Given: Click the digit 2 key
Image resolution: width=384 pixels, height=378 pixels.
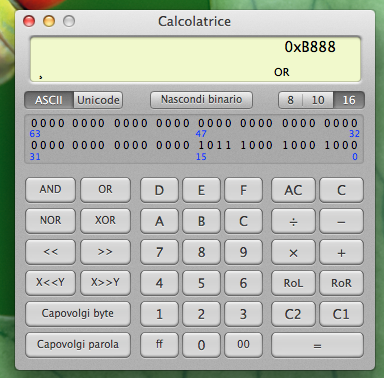Looking at the screenshot, I should coord(201,314).
